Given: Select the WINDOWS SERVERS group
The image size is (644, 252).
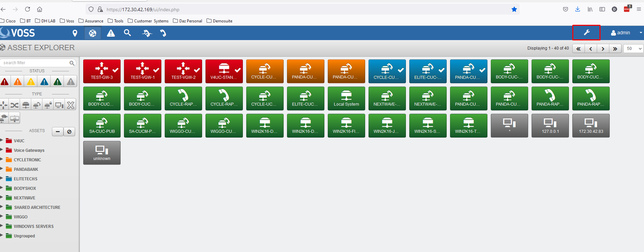Looking at the screenshot, I should pos(34,226).
